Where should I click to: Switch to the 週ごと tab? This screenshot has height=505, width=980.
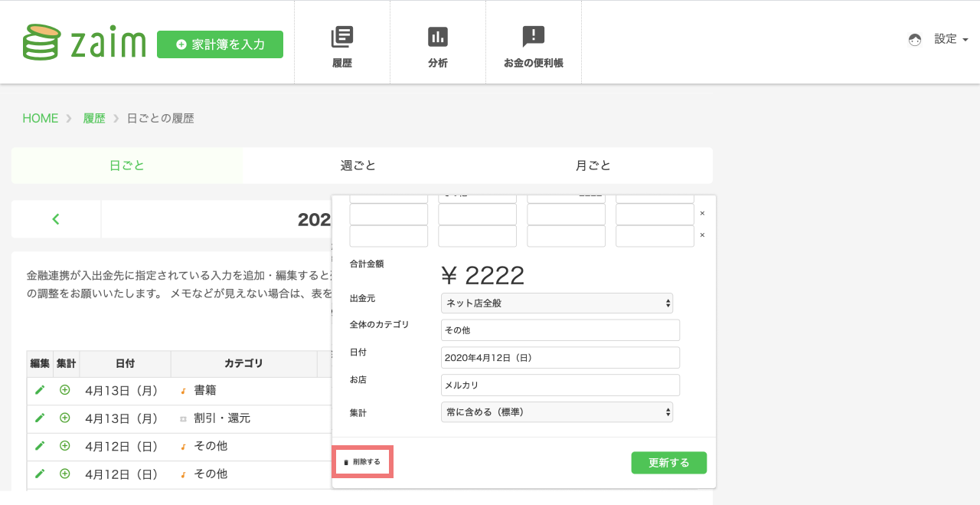358,166
